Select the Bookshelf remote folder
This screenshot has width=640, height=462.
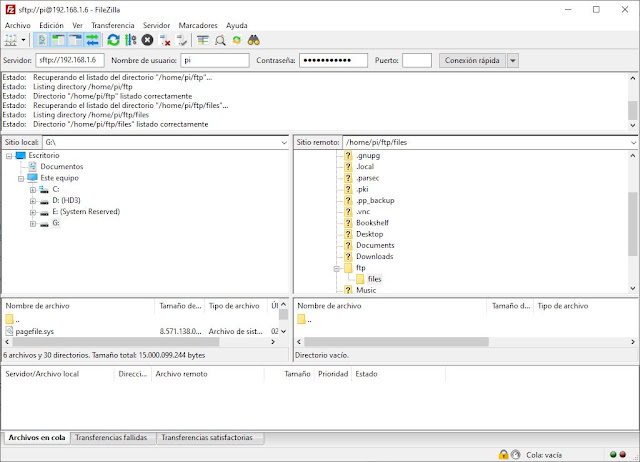(372, 223)
